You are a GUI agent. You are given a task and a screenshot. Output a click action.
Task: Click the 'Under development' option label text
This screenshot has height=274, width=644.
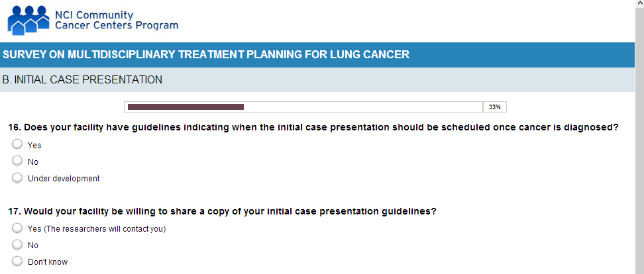coord(64,179)
